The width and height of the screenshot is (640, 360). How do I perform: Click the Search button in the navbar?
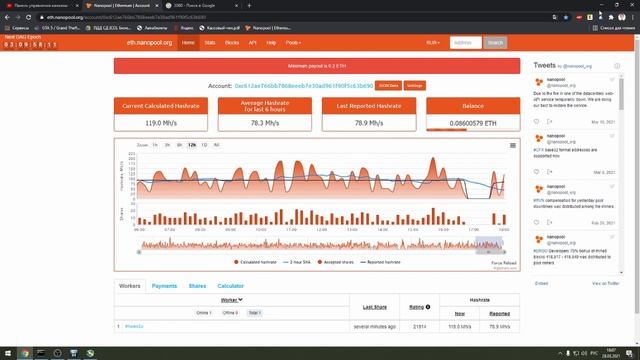coord(495,42)
